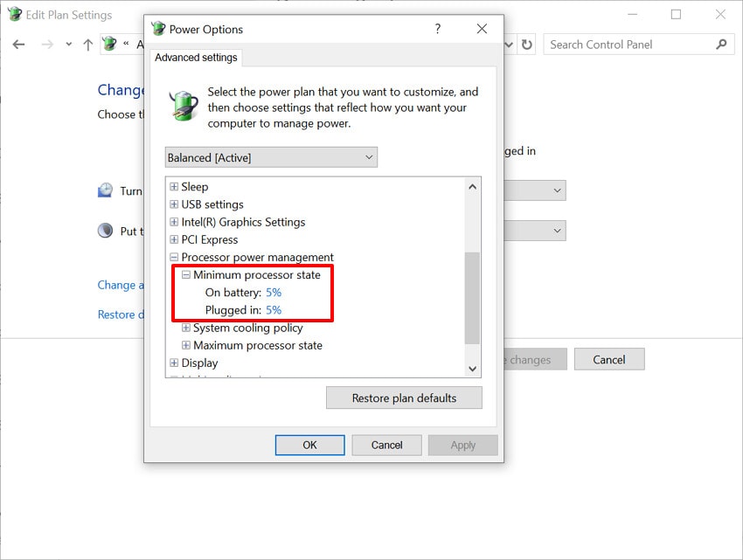Expand the Display node
The height and width of the screenshot is (560, 743).
pos(174,363)
